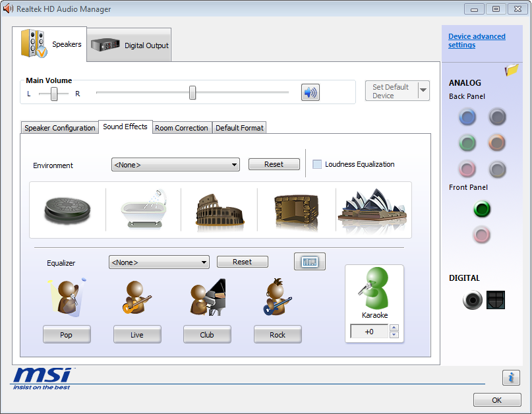The image size is (532, 414).
Task: Click the Rock guitarist figure icon
Action: click(278, 297)
